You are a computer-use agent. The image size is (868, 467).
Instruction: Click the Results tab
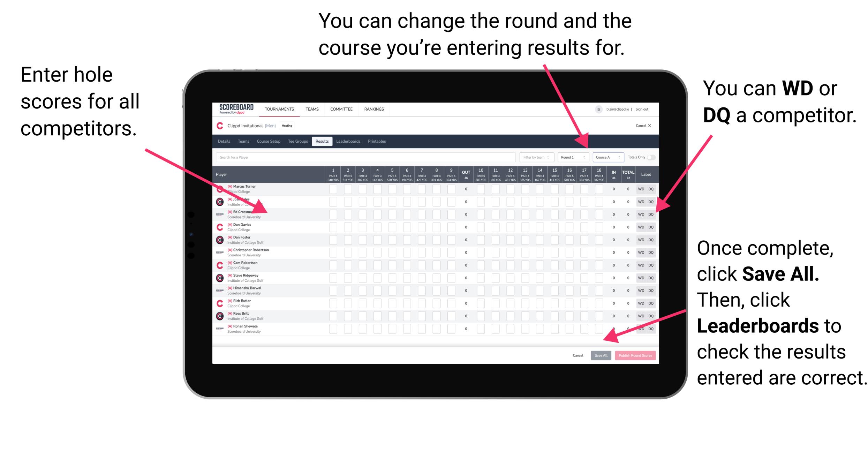[x=324, y=142]
